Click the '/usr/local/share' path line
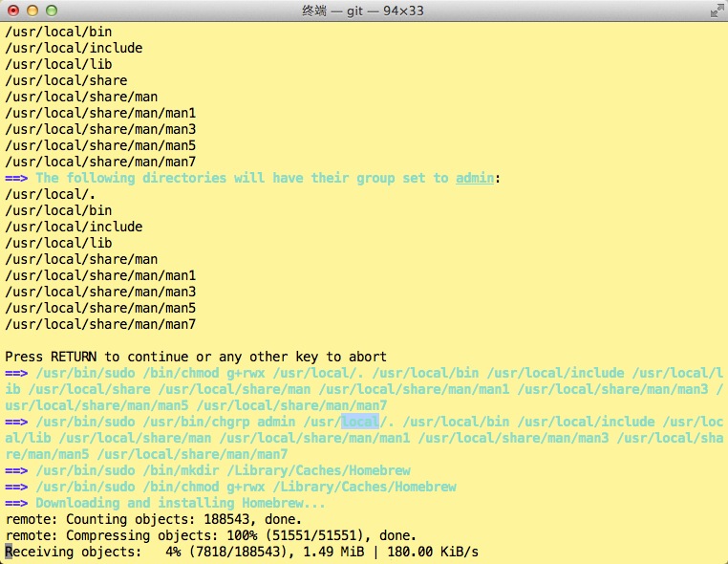 click(66, 80)
